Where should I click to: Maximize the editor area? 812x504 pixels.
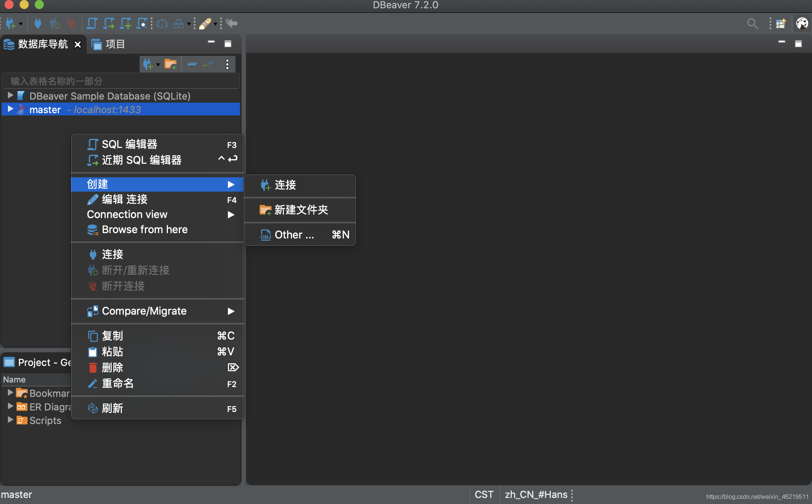pos(798,44)
